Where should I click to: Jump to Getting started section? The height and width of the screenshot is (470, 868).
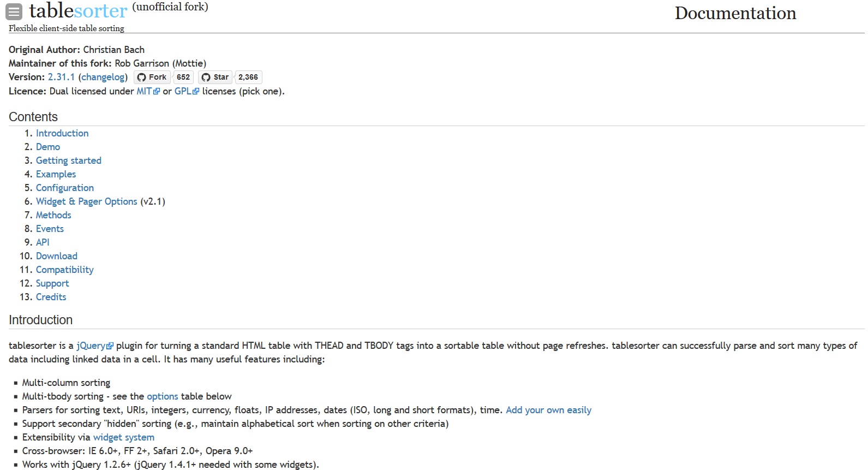pyautogui.click(x=69, y=160)
